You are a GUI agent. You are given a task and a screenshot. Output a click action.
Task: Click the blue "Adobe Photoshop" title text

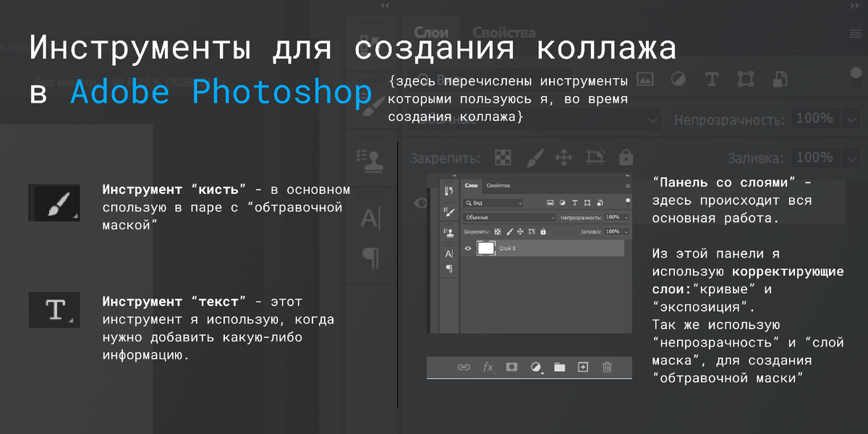[221, 93]
